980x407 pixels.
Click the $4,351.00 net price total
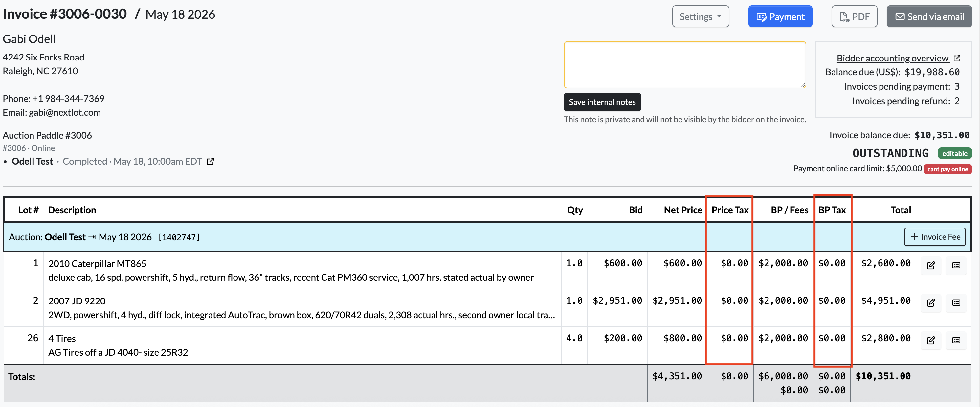tap(677, 376)
